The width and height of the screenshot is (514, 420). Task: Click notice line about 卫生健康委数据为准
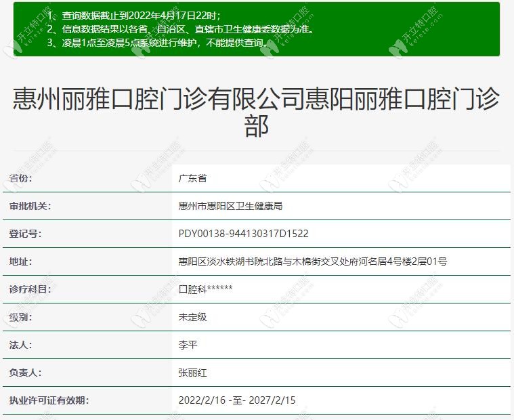(x=181, y=29)
